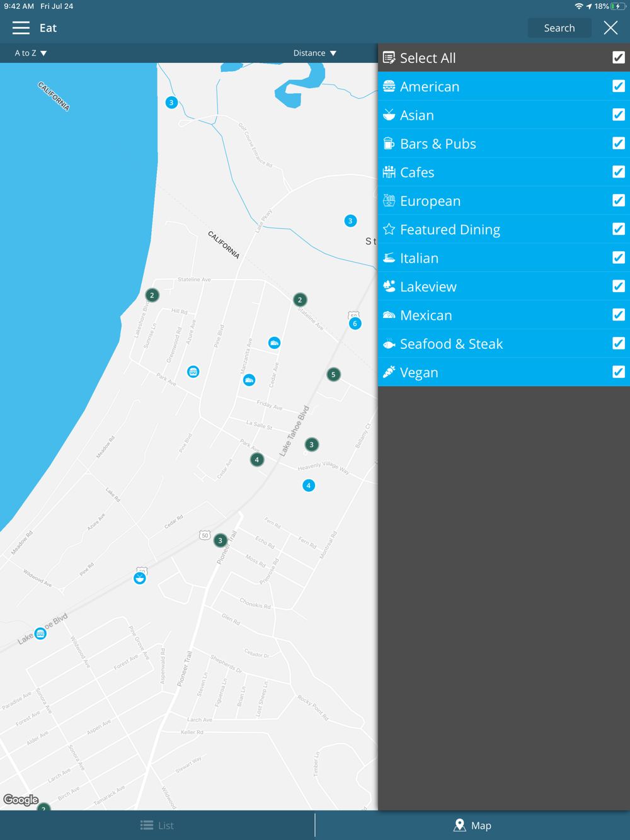Click the Seafood & Steak fish icon
Screen dimensions: 630x840
click(x=389, y=344)
